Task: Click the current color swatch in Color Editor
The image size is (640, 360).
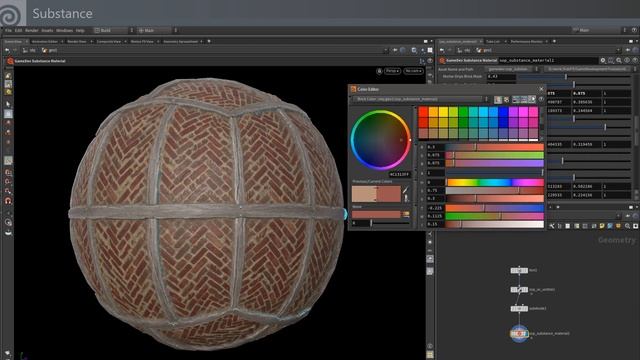Action: (x=389, y=194)
